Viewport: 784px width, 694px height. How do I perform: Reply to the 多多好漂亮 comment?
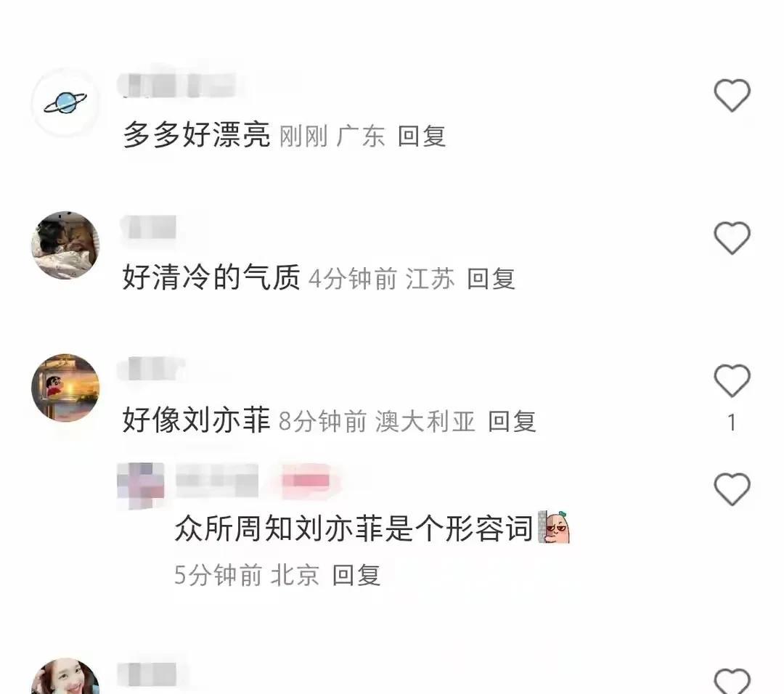[422, 136]
